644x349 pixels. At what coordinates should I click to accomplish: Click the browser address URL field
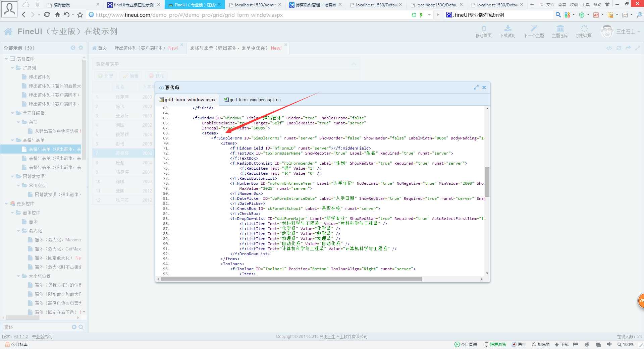tap(248, 15)
